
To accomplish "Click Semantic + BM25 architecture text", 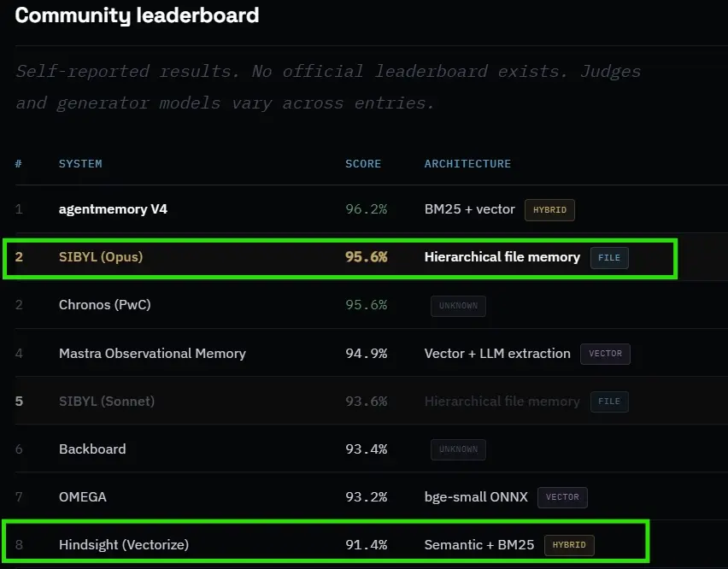I will point(479,545).
